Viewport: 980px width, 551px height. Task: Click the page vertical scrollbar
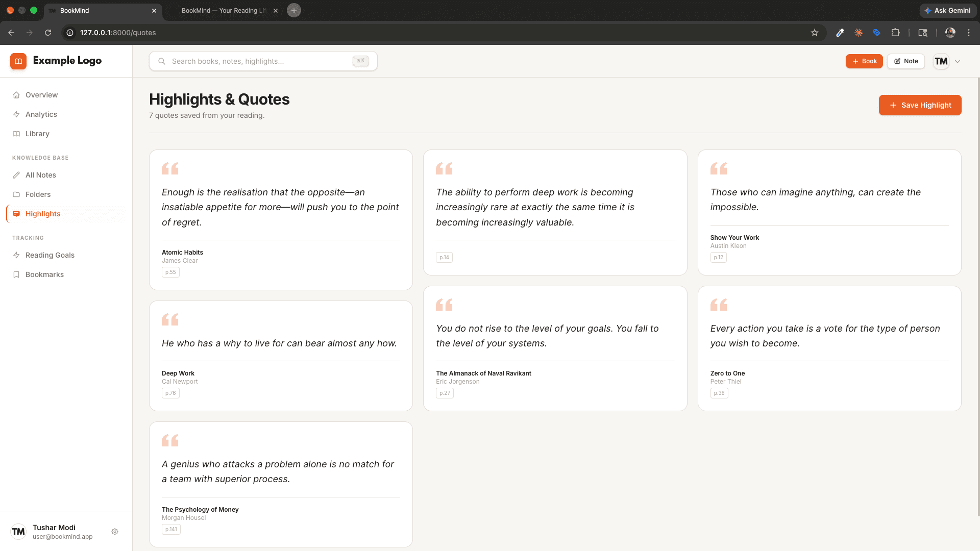point(978,296)
